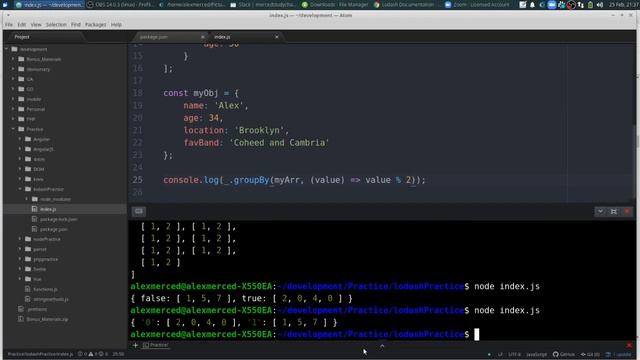Add a new terminal with plus icon
The width and height of the screenshot is (640, 360).
pyautogui.click(x=135, y=345)
